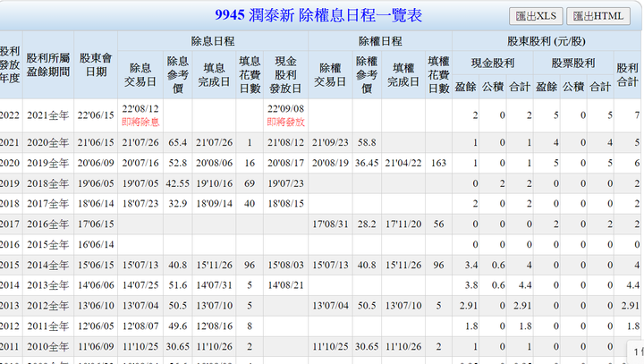The width and height of the screenshot is (644, 364).
Task: Click the 填息完成日 column header
Action: [x=214, y=75]
